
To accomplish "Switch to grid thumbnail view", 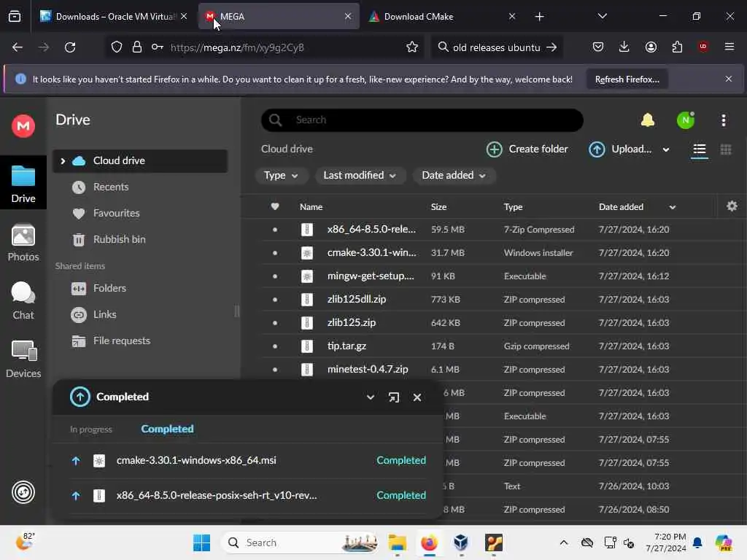I will click(726, 149).
